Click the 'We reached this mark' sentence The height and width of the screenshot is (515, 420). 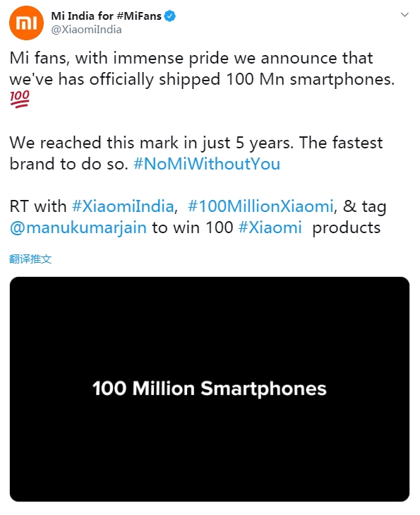click(x=151, y=143)
